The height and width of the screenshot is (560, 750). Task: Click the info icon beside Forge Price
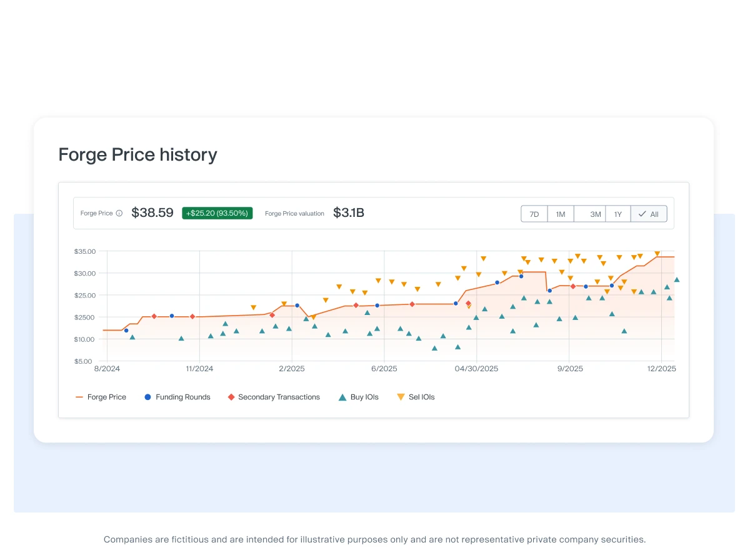(119, 213)
